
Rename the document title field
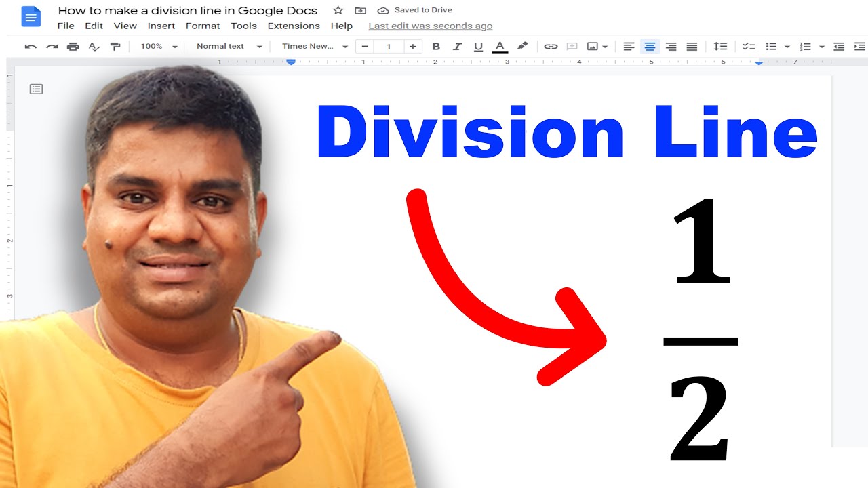pos(188,10)
